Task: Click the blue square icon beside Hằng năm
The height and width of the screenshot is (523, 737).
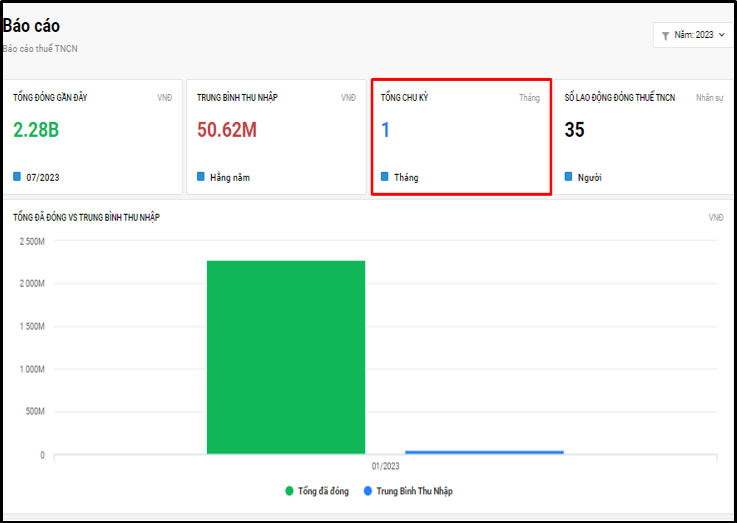Action: [x=201, y=177]
